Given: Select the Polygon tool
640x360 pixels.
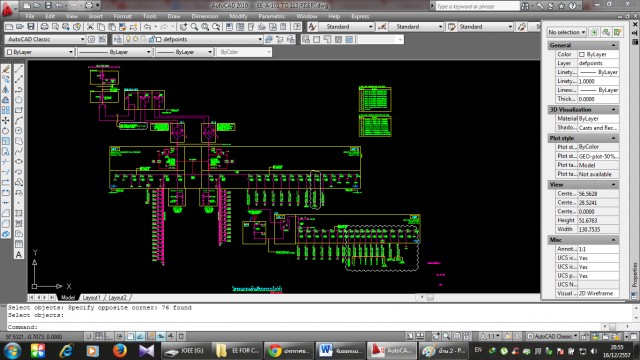Looking at the screenshot, I should point(19,100).
